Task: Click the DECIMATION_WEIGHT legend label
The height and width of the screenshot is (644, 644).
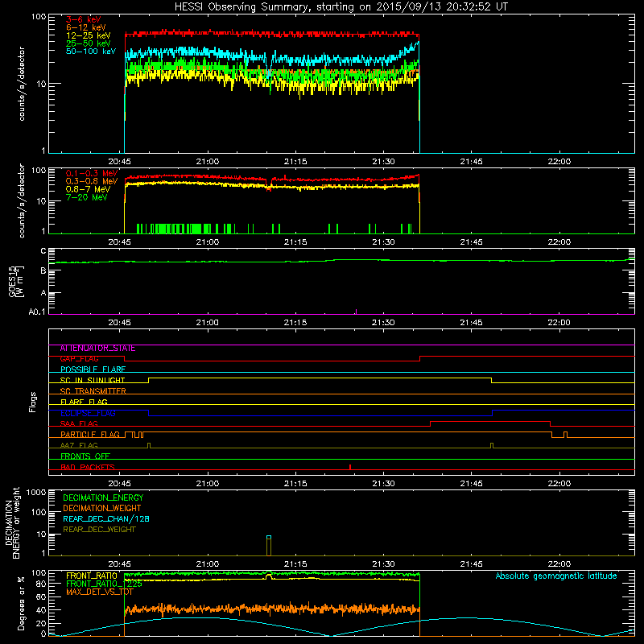Action: point(102,509)
